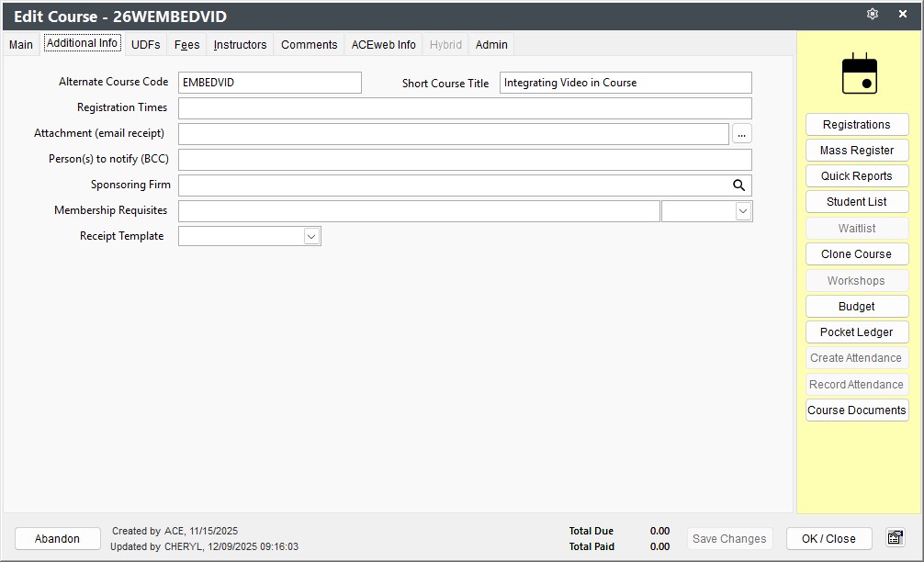Click Mass Register
Viewport: 924px width, 562px height.
coord(857,151)
